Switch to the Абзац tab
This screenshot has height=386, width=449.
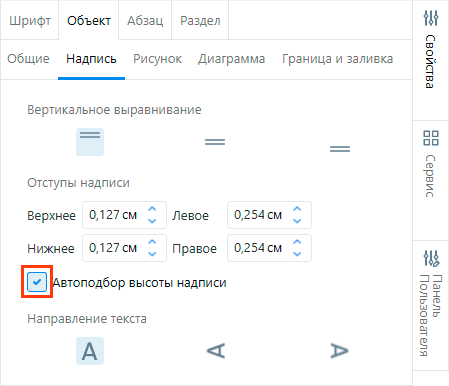pyautogui.click(x=145, y=21)
